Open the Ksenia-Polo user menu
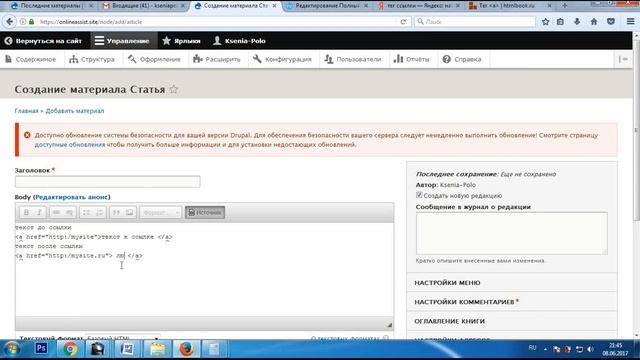Image resolution: width=640 pixels, height=360 pixels. [x=240, y=41]
